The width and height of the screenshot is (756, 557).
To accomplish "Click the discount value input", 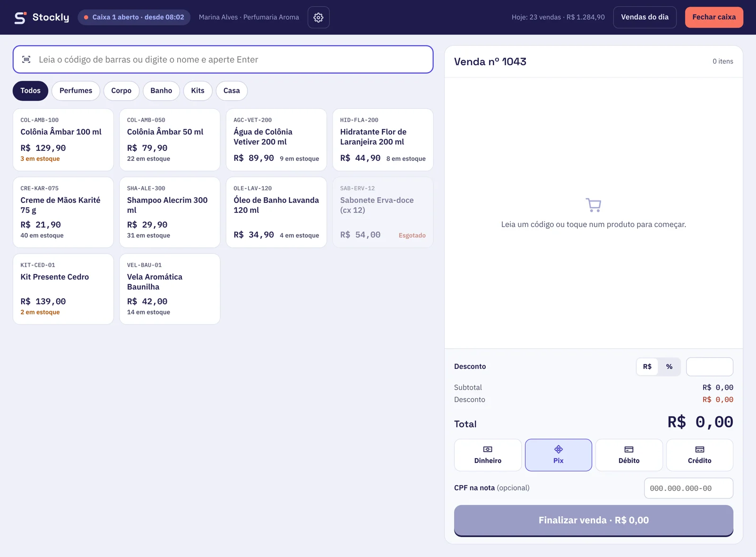I will (710, 366).
